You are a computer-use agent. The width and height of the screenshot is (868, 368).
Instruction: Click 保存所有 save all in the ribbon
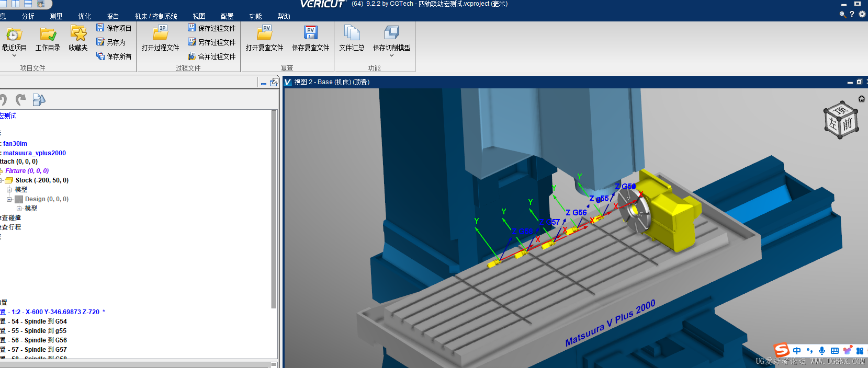click(114, 56)
